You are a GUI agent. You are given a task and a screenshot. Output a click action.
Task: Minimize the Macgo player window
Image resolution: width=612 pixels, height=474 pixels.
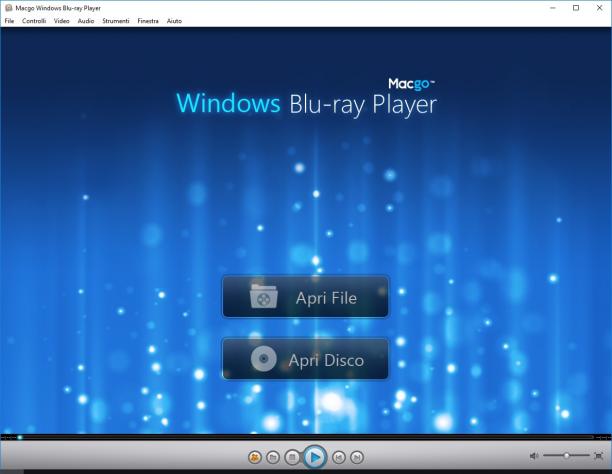pos(553,8)
